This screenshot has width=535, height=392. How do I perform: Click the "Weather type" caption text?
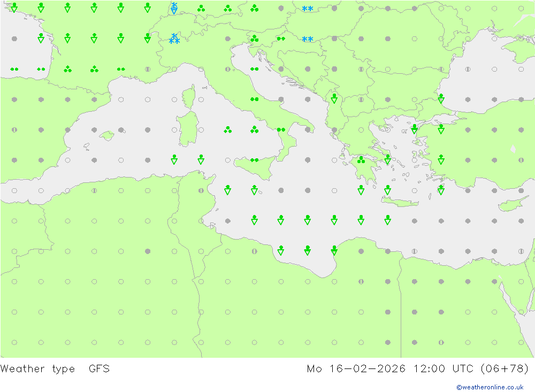pyautogui.click(x=37, y=369)
